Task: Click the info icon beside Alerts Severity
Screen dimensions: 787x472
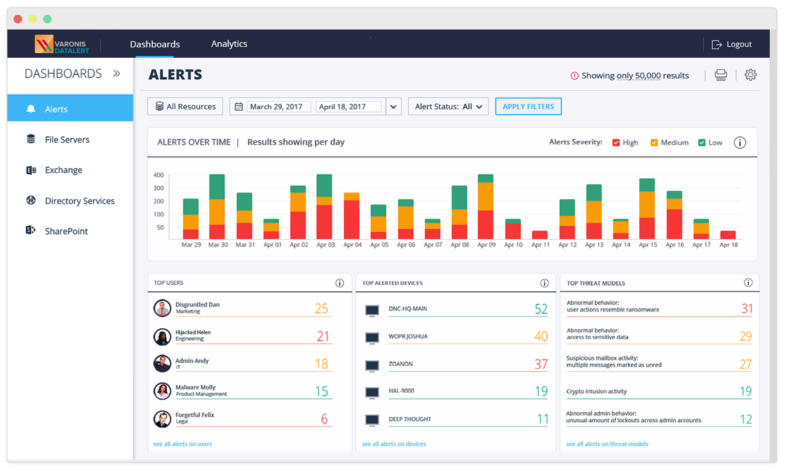Action: (x=740, y=142)
